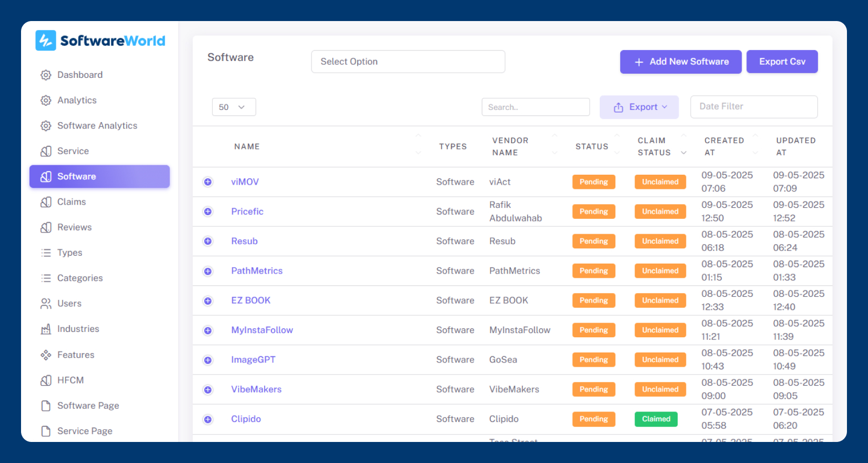Click the Users icon in sidebar
The height and width of the screenshot is (463, 868).
[x=46, y=304]
